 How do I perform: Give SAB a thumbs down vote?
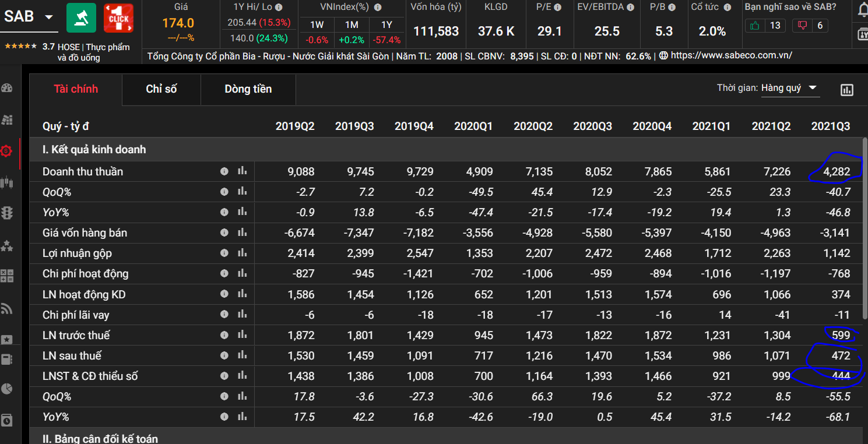803,26
